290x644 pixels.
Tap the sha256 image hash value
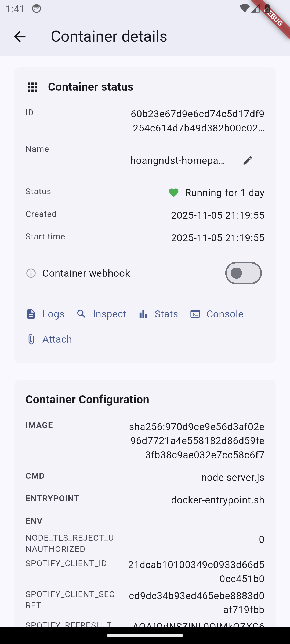click(x=197, y=441)
